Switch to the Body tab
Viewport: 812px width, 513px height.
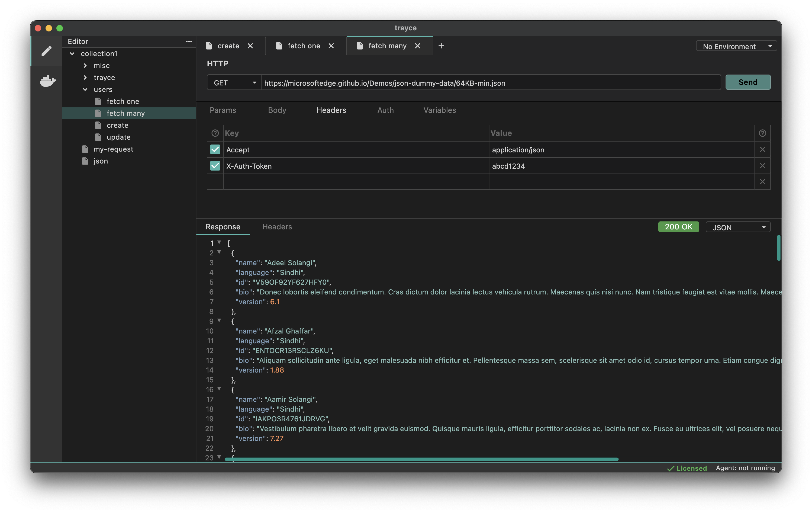point(277,110)
